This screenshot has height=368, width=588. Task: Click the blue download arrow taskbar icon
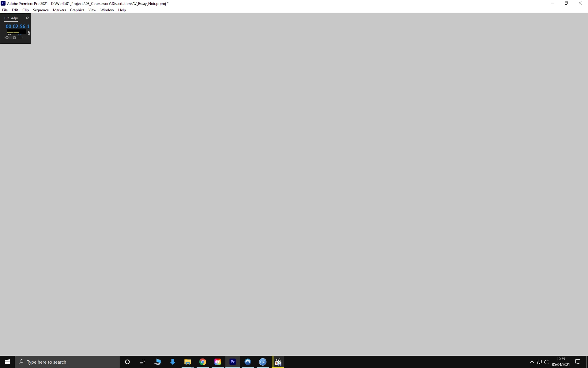[x=173, y=362]
